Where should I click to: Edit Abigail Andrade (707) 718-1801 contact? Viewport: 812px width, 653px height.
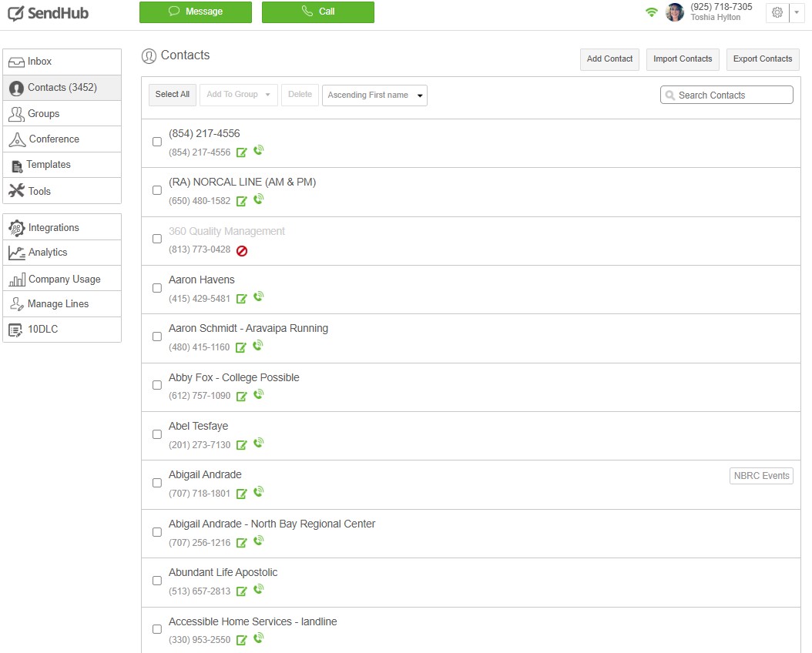(241, 494)
